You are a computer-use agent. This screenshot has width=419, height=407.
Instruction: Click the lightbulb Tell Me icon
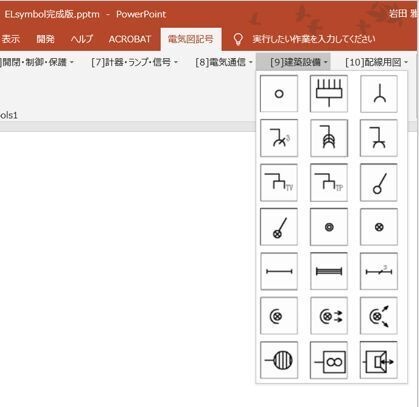pos(238,39)
